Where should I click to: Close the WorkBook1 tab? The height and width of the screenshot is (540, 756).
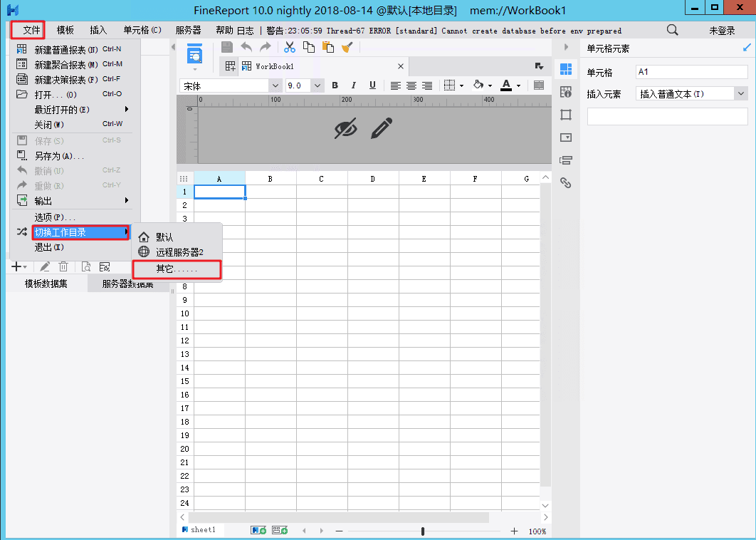tap(401, 66)
